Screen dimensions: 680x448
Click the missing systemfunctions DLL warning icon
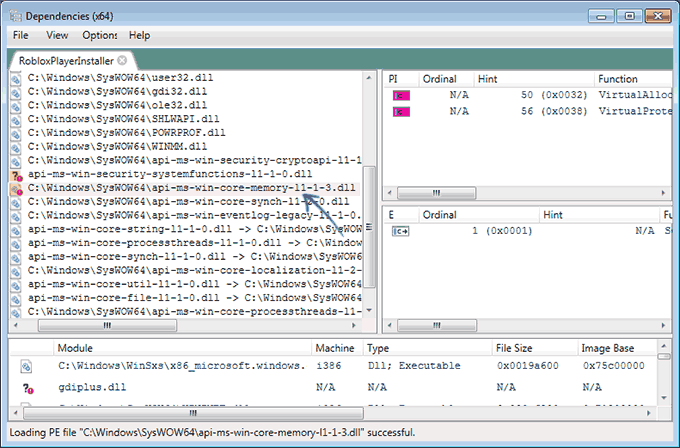17,174
